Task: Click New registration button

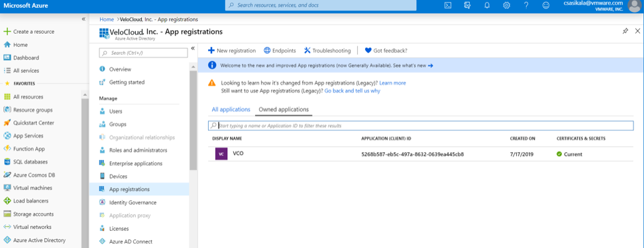Action: pyautogui.click(x=232, y=50)
